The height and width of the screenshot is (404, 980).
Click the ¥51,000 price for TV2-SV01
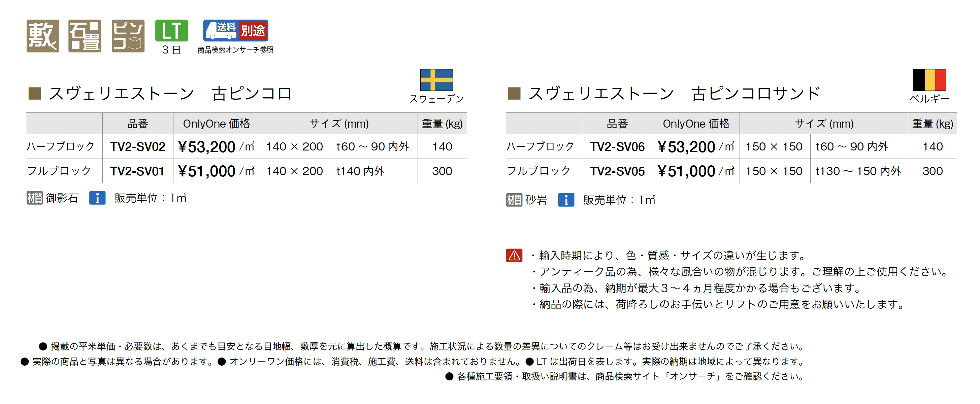pyautogui.click(x=207, y=171)
